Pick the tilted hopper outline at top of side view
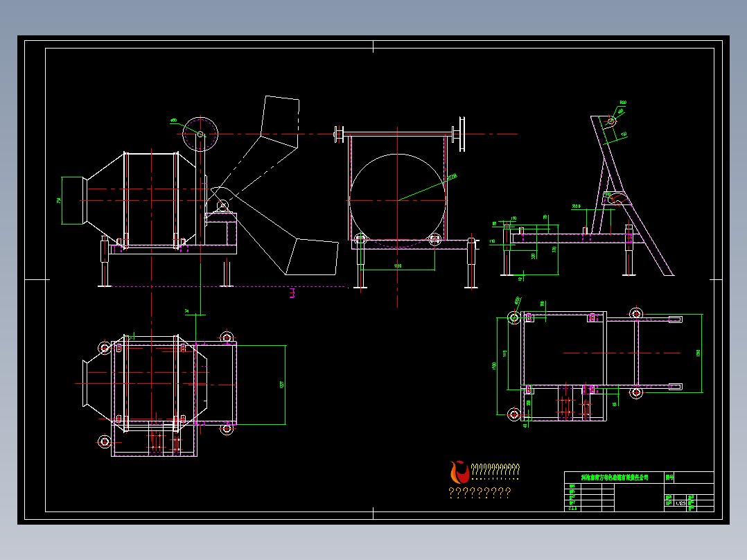The width and height of the screenshot is (747, 560). point(280,122)
